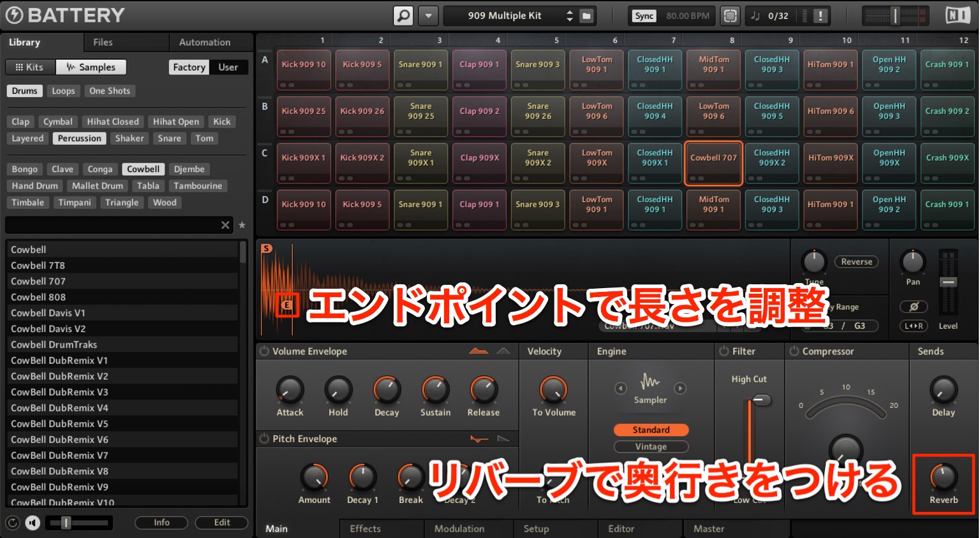Select the sample start marker S
Image resolution: width=980 pixels, height=538 pixels.
click(266, 249)
